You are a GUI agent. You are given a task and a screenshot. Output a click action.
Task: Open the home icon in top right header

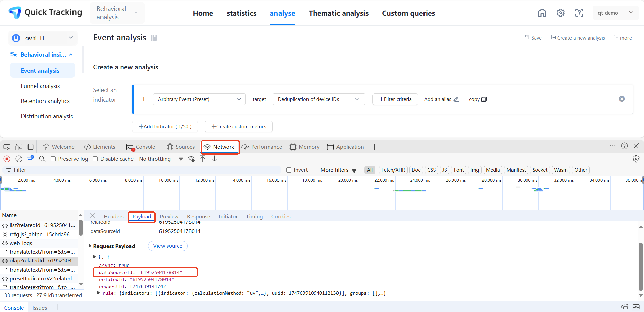(x=542, y=13)
